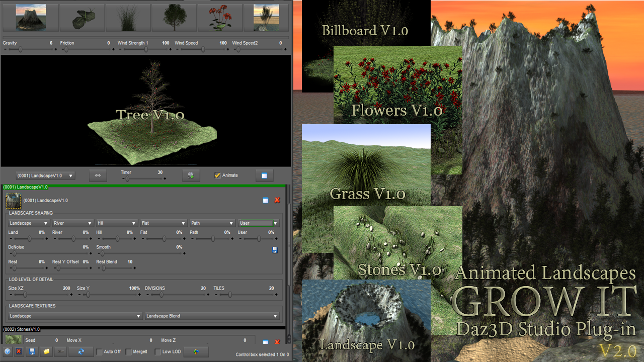Image resolution: width=644 pixels, height=362 pixels.
Task: Click the Land percentage slider handle
Action: tap(29, 239)
